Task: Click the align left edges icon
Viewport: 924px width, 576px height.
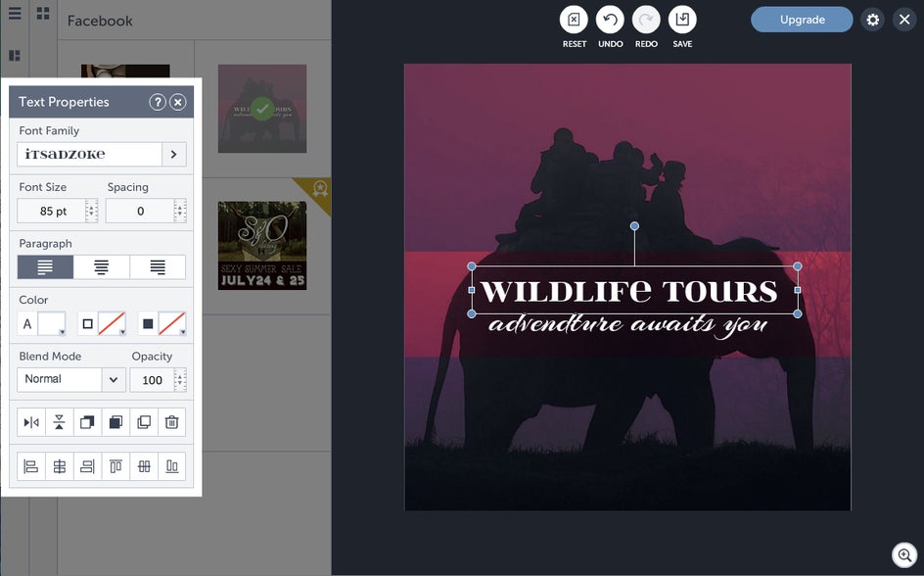Action: click(x=31, y=466)
